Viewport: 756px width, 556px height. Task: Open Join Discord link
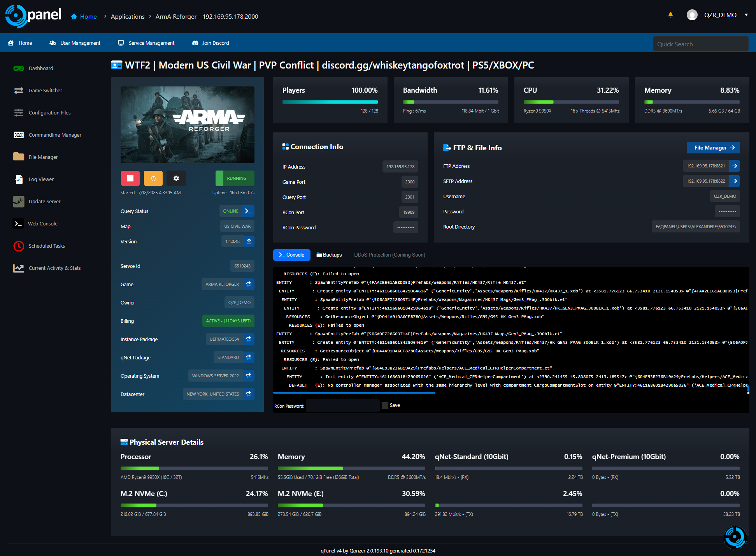[x=210, y=43]
